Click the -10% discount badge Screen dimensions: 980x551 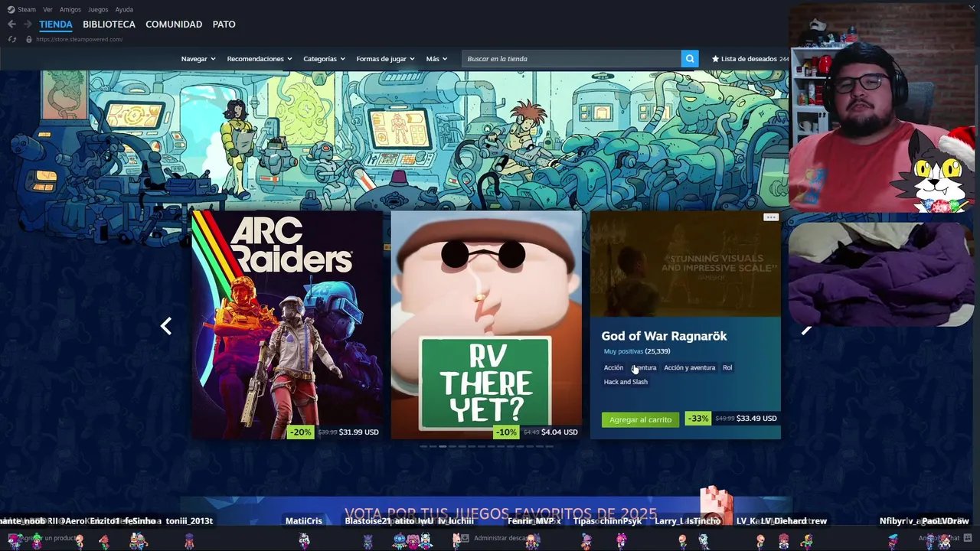click(x=506, y=432)
